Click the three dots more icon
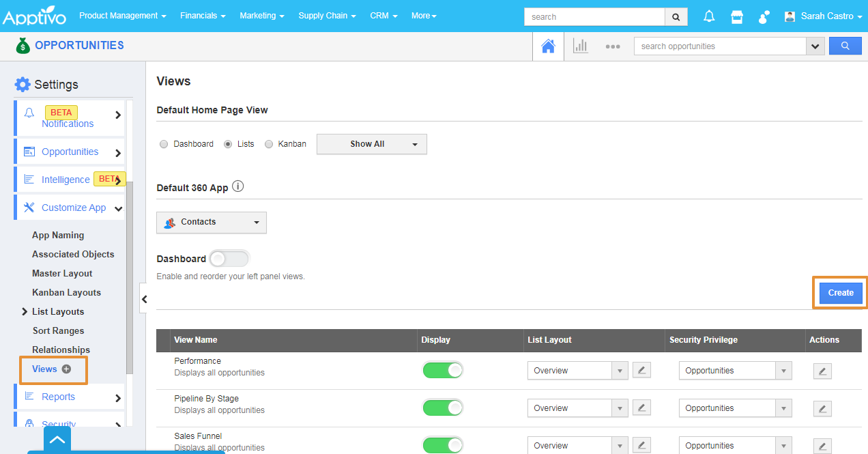 [x=613, y=46]
